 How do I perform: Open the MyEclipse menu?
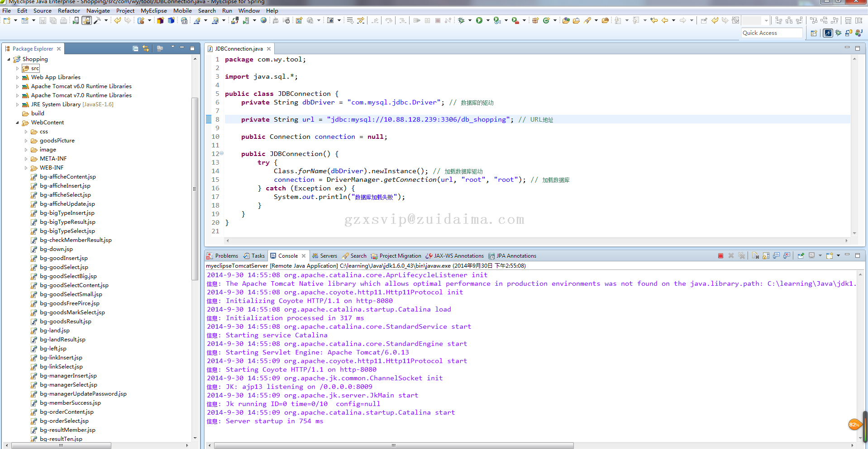154,10
